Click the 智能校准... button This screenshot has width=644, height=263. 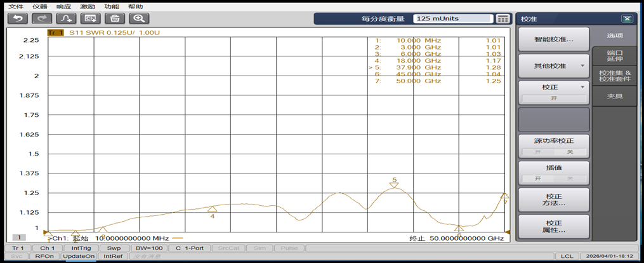coord(553,39)
